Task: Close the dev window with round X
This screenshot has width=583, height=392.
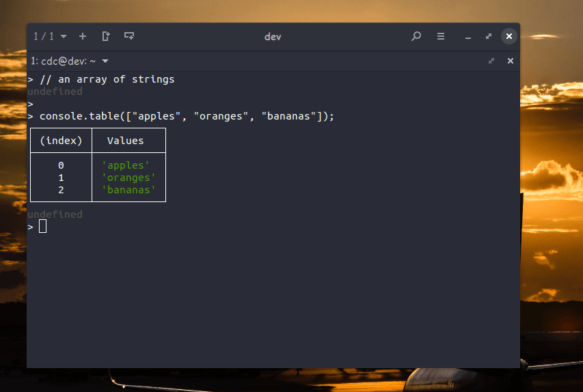Action: (509, 36)
